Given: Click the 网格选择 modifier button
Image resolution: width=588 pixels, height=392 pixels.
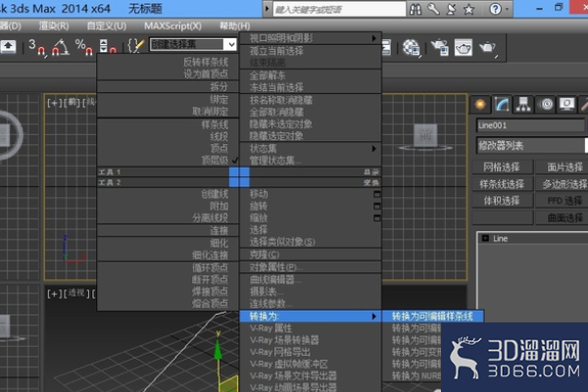Looking at the screenshot, I should coord(502,167).
